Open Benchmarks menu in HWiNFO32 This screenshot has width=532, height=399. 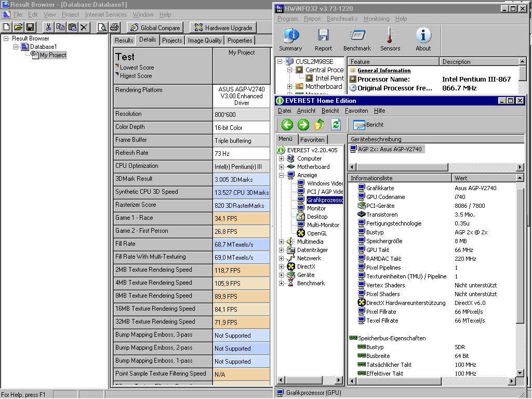(342, 19)
